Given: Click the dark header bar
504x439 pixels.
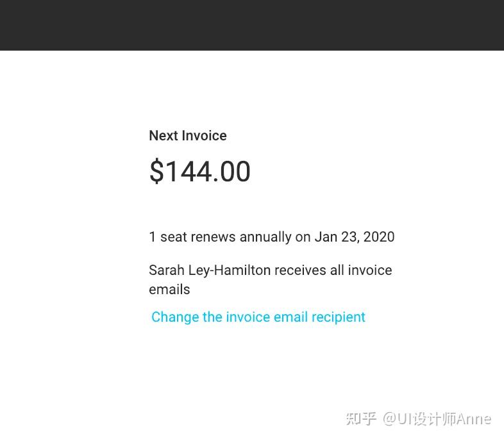Looking at the screenshot, I should (252, 25).
